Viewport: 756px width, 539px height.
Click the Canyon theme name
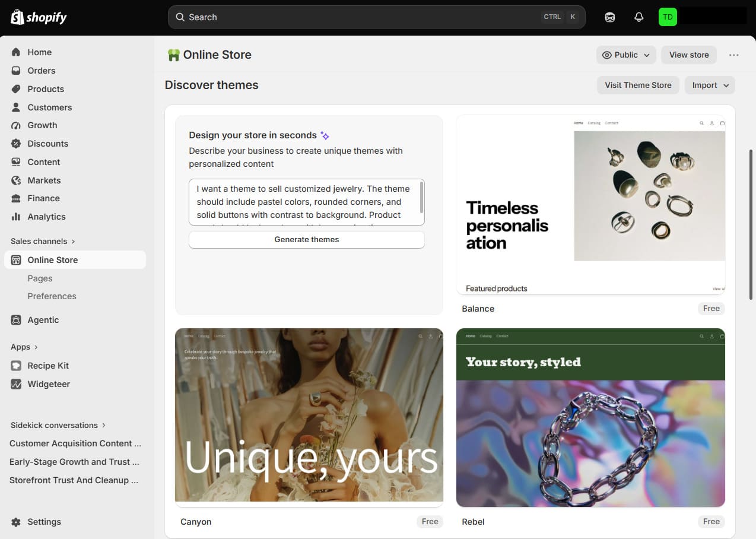[x=196, y=522]
